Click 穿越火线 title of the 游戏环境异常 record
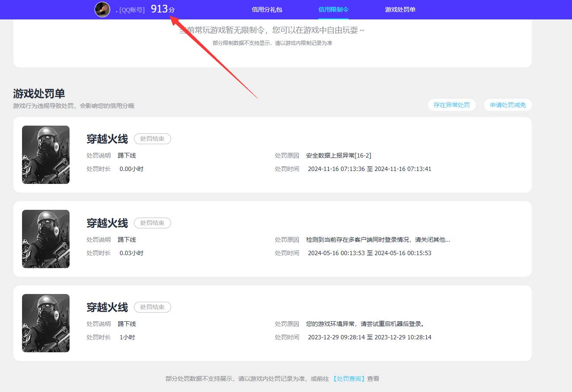Viewport: 572px width, 392px height. point(107,307)
